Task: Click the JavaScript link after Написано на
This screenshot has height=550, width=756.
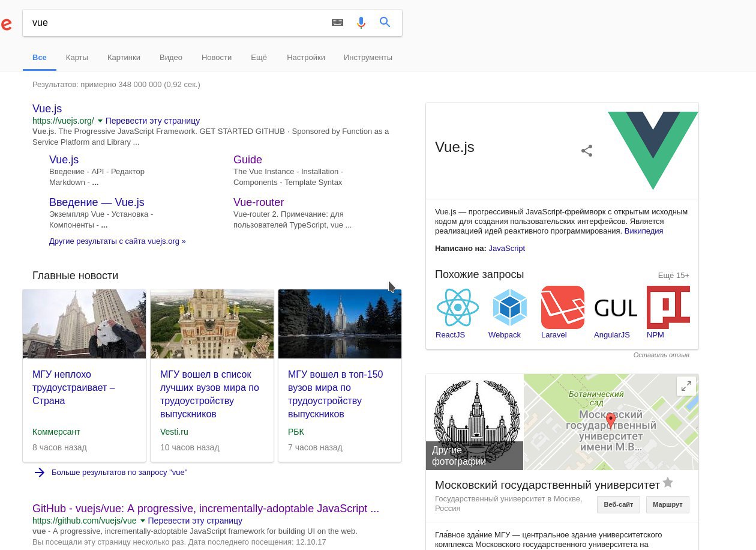Action: pyautogui.click(x=506, y=249)
